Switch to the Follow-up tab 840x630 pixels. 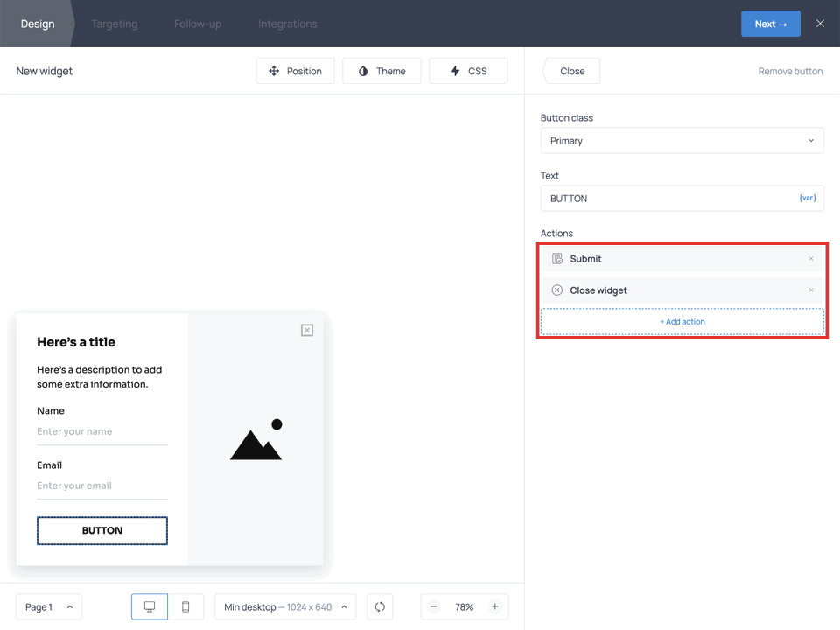[197, 24]
